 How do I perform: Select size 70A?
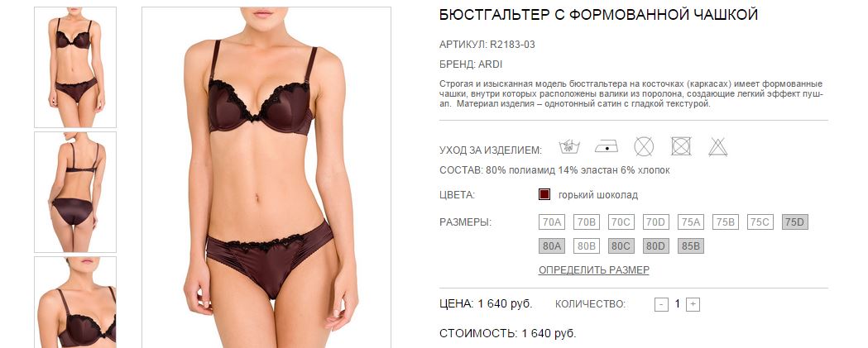552,222
